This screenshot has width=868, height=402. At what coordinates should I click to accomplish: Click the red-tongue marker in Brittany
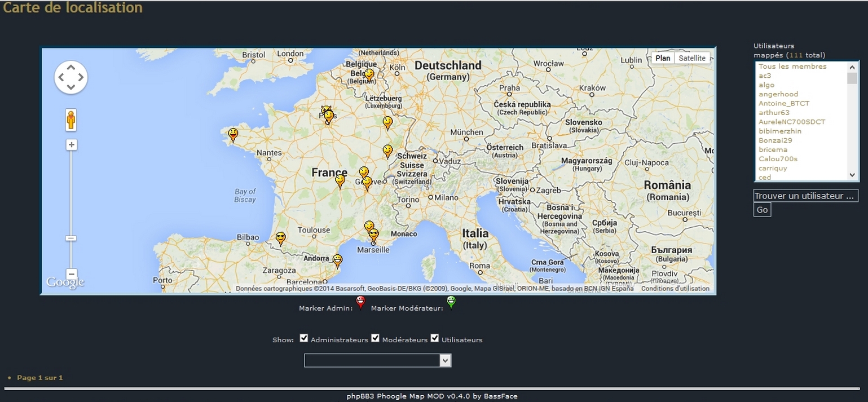232,134
